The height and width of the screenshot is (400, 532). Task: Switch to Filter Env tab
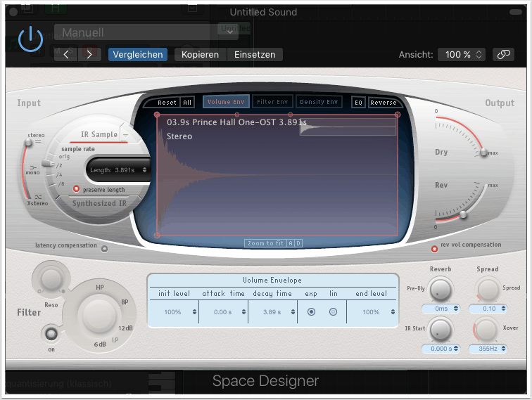[272, 102]
